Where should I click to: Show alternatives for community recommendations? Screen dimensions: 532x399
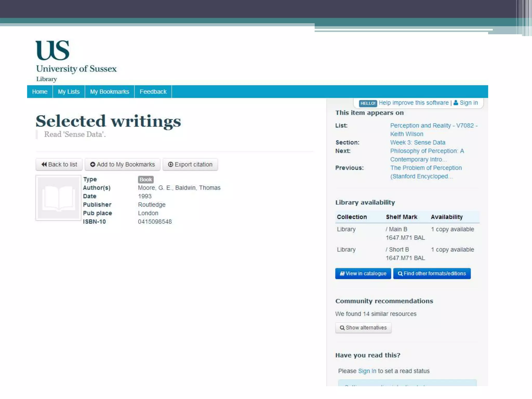[363, 328]
